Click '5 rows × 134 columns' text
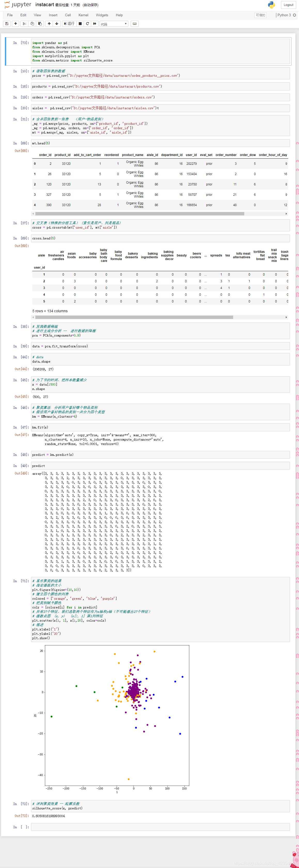The image size is (299, 868). point(50,311)
